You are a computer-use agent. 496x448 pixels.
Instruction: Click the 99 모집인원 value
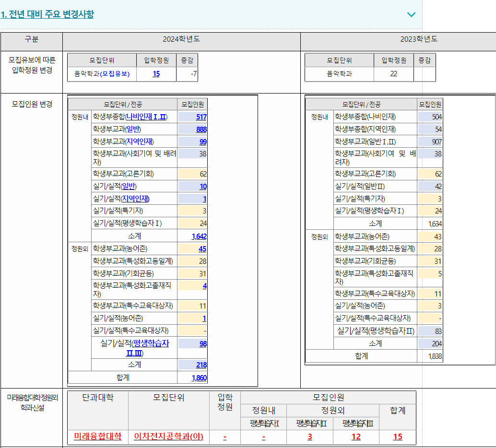[203, 142]
